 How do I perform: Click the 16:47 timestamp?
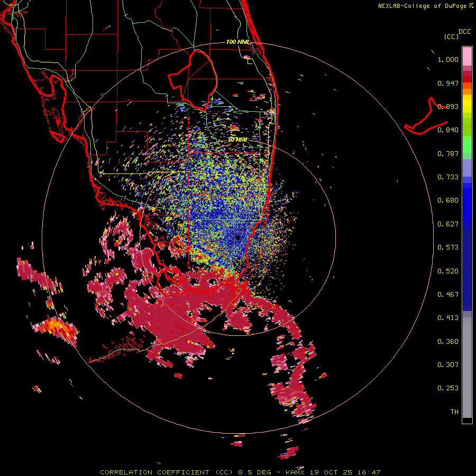[369, 472]
